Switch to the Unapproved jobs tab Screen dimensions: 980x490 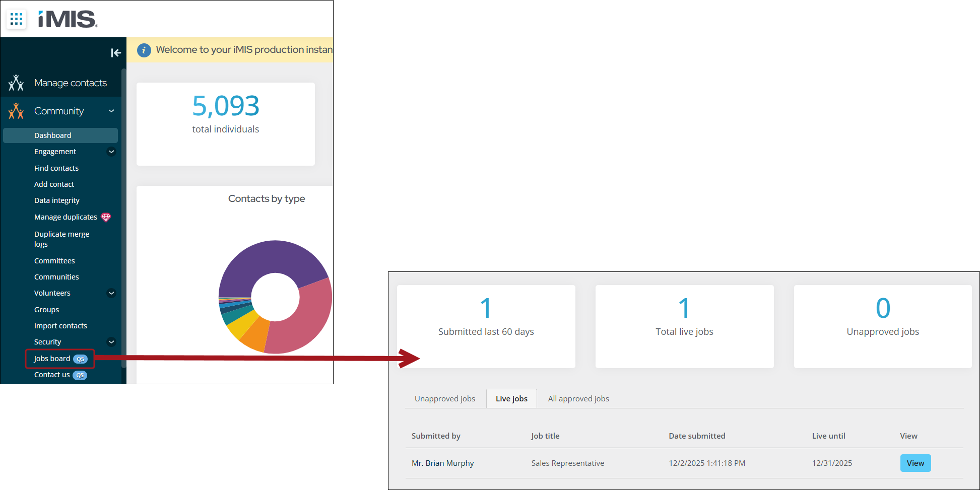click(x=444, y=399)
